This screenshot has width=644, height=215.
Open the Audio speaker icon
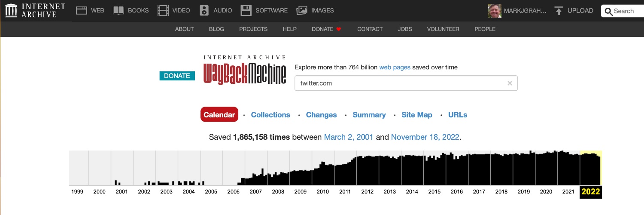[x=204, y=10]
